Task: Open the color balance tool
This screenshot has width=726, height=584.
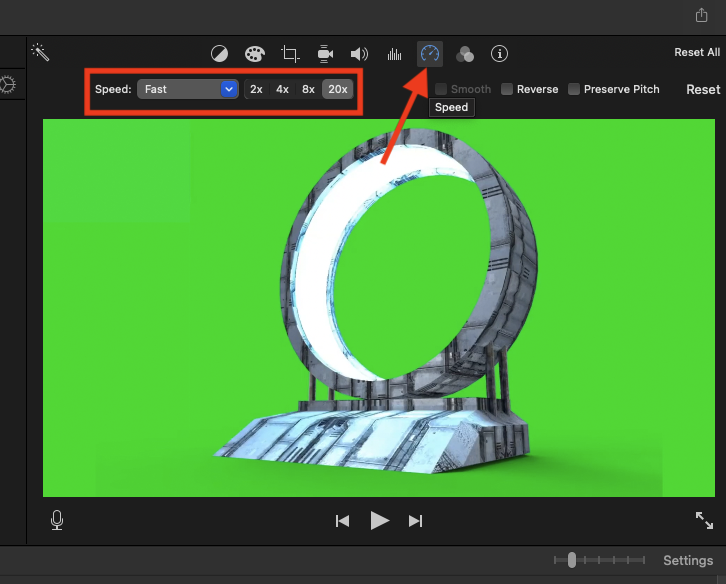Action: [x=219, y=54]
